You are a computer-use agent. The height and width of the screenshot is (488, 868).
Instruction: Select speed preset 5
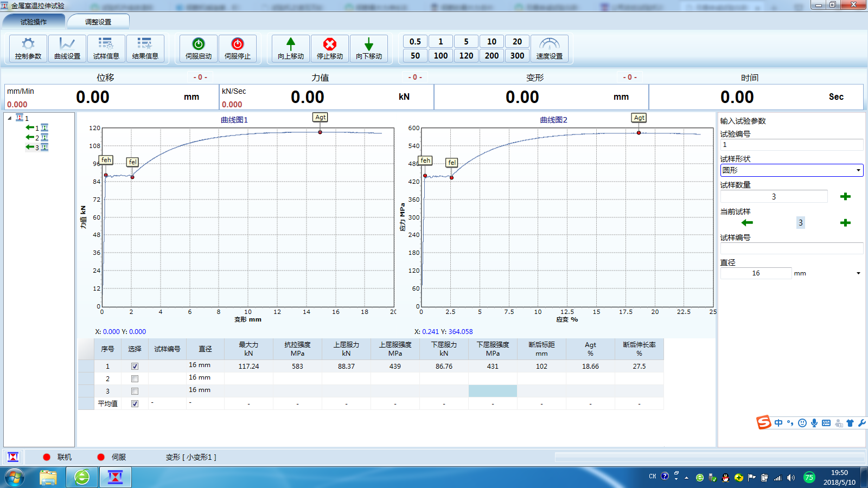(x=466, y=42)
